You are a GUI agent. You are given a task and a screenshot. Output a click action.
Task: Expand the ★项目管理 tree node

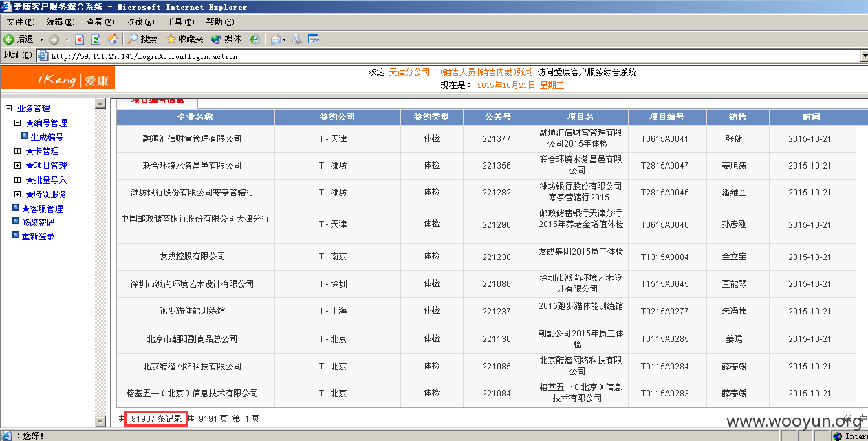coord(17,165)
